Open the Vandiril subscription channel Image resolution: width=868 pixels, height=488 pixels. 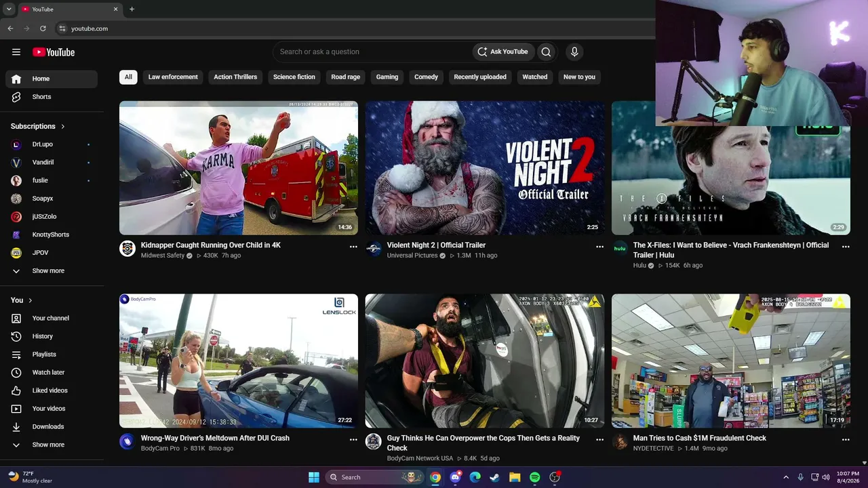point(52,163)
